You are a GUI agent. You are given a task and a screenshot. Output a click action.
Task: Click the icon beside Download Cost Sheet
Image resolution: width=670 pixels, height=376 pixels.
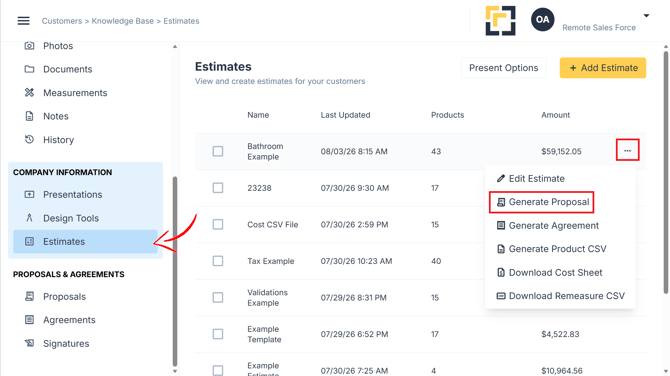pyautogui.click(x=501, y=273)
